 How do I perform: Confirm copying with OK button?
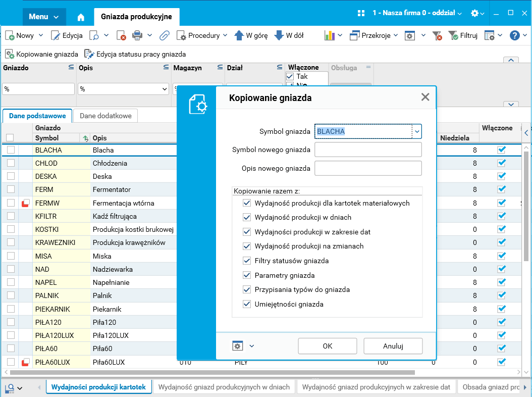click(328, 346)
